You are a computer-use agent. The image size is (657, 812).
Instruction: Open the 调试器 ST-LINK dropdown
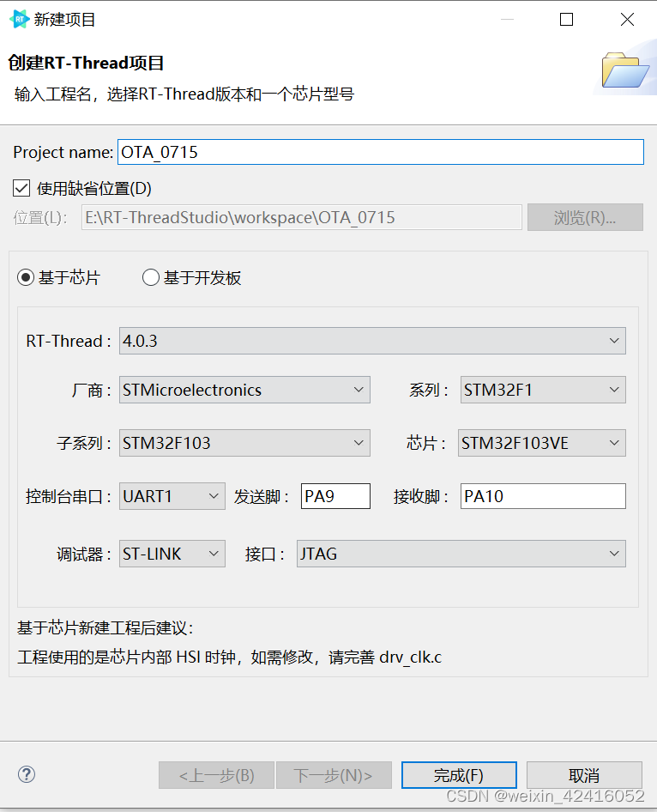click(172, 554)
